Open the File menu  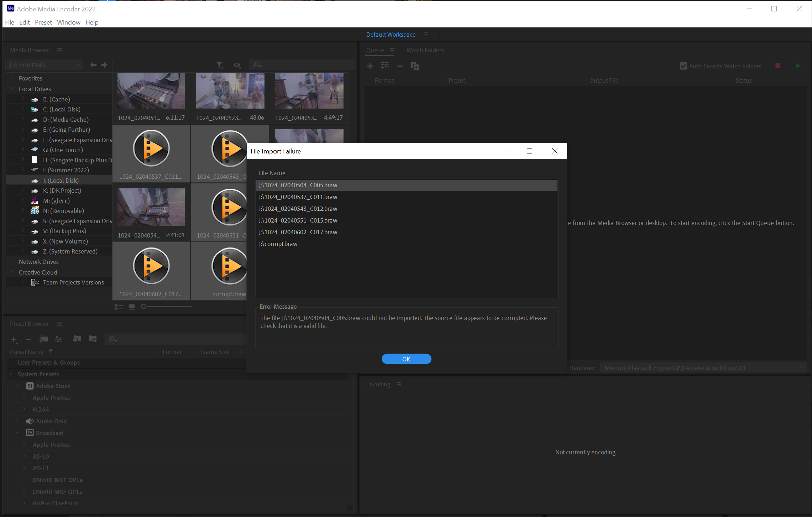click(x=10, y=22)
